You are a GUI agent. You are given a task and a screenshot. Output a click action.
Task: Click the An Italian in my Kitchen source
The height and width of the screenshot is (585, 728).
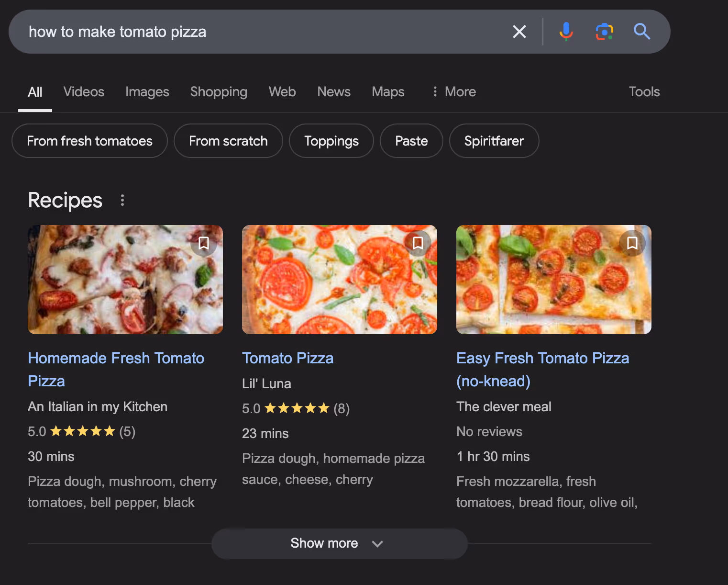tap(98, 407)
